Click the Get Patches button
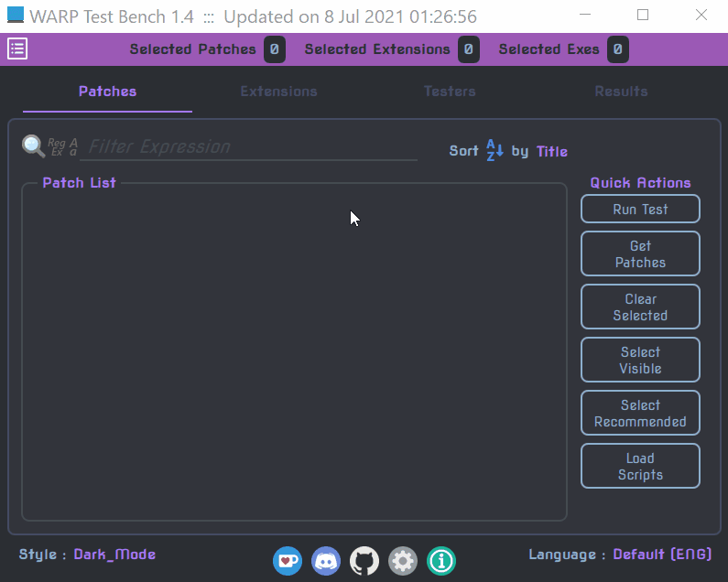Viewport: 728px width, 582px height. point(640,253)
